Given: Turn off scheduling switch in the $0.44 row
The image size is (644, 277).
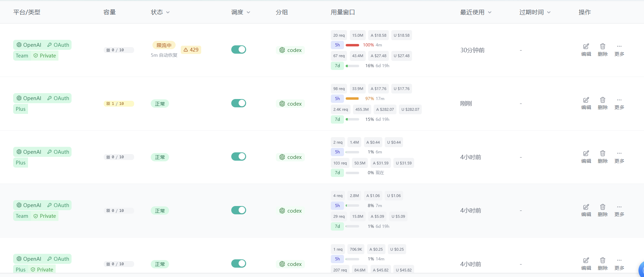Looking at the screenshot, I should coord(239,157).
